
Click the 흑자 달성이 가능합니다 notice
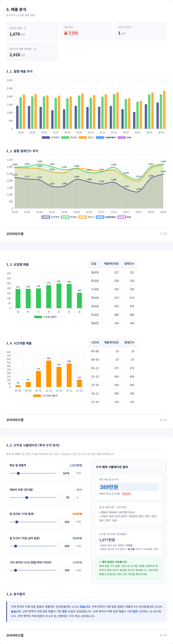[129, 568]
